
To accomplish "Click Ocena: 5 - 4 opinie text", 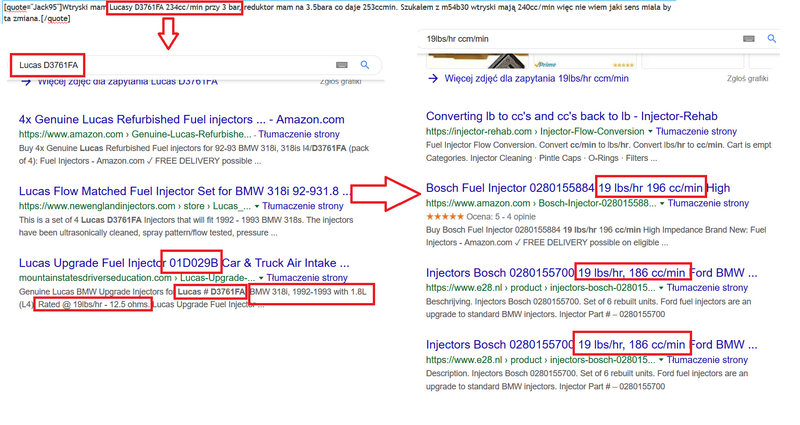I will [x=501, y=217].
